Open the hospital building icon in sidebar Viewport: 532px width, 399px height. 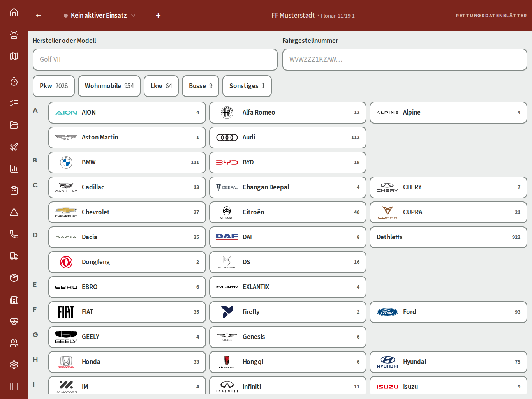tap(14, 300)
